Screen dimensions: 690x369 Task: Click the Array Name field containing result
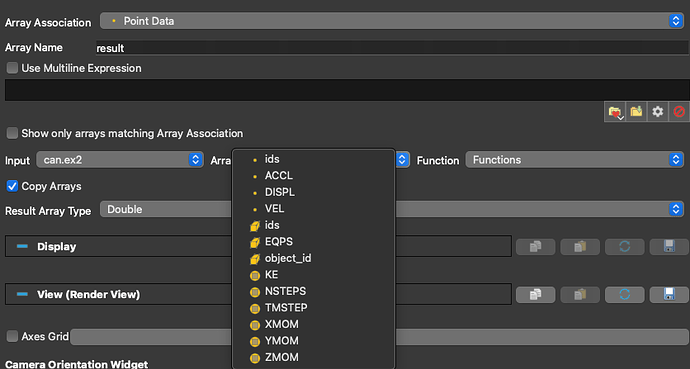[393, 47]
